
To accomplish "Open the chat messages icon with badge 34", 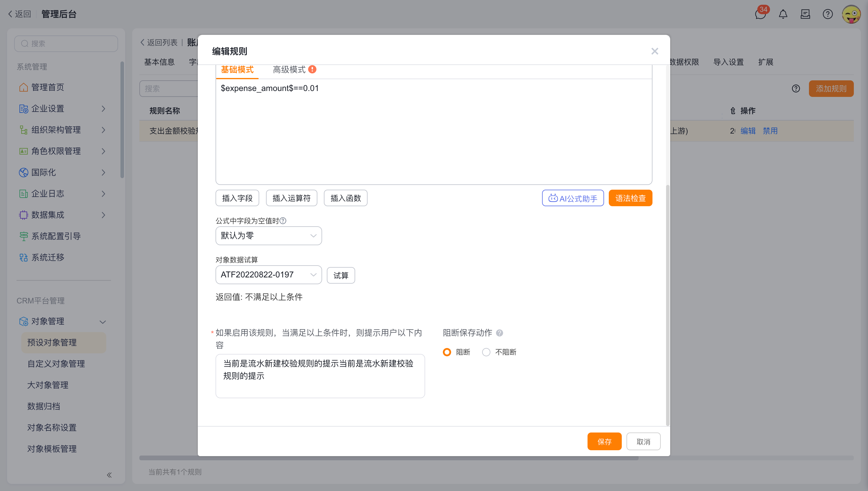I will pyautogui.click(x=760, y=14).
